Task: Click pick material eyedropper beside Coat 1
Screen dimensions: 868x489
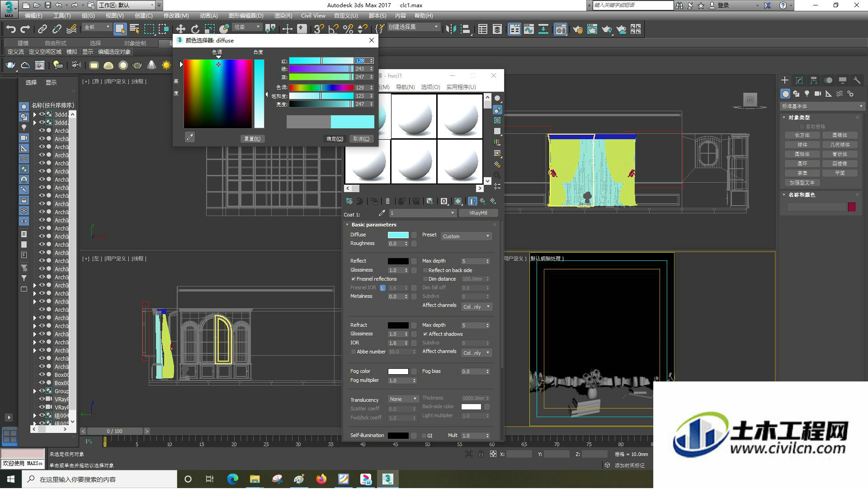Action: click(382, 213)
